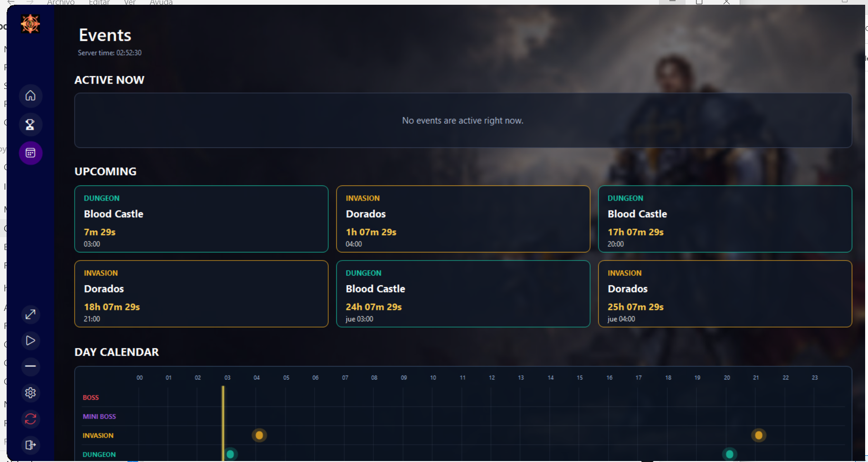Select the DUNGEON calendar row label
868x462 pixels.
[99, 454]
